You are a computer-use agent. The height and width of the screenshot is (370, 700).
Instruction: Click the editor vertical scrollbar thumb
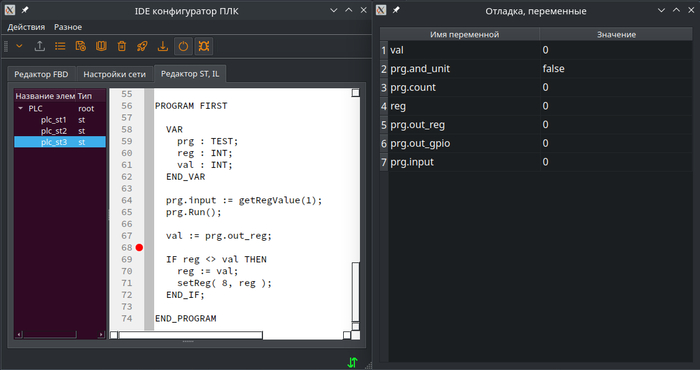coord(355,291)
